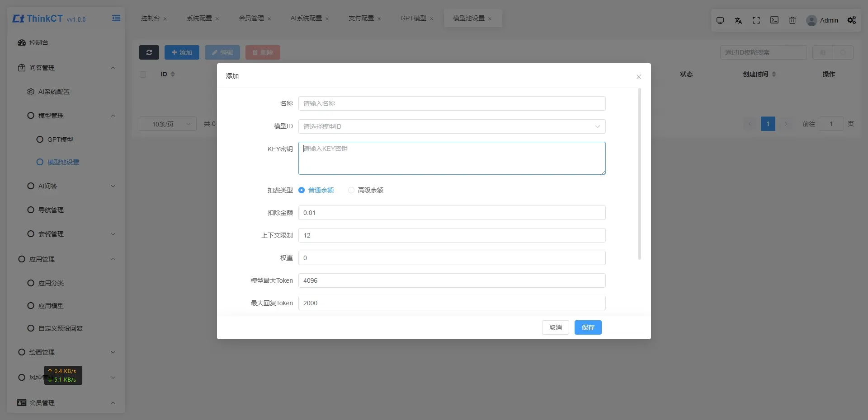This screenshot has width=868, height=420.
Task: Click the 保存 save button
Action: [x=588, y=327]
